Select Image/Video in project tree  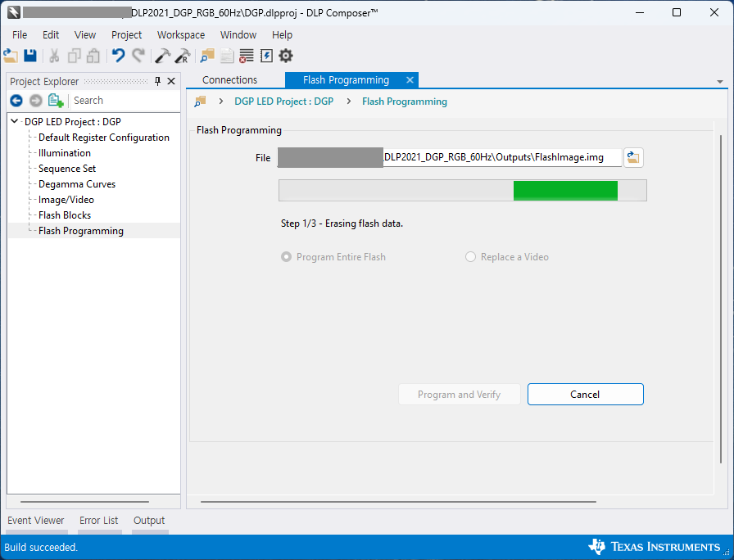click(66, 200)
